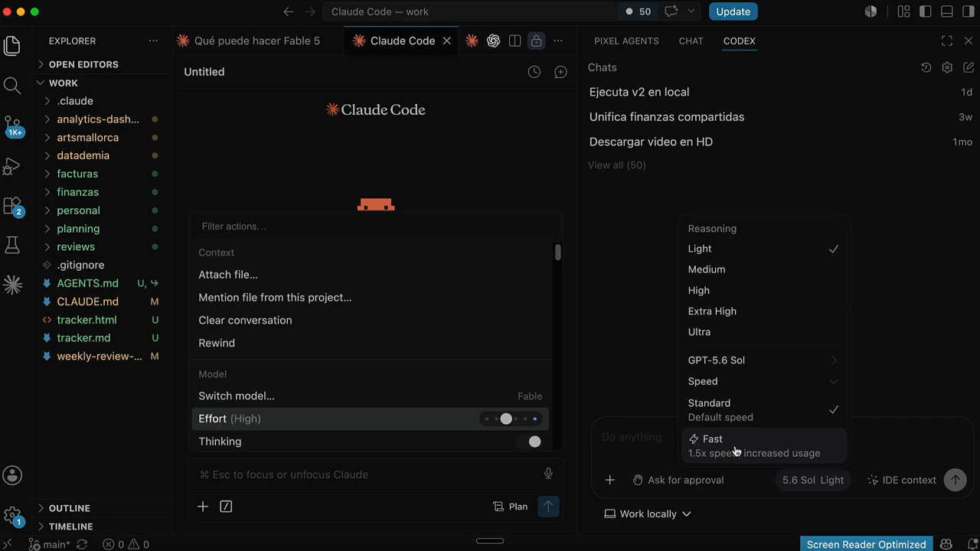This screenshot has height=551, width=980.
Task: Toggle the primary side bar layout icon
Action: coord(926,11)
